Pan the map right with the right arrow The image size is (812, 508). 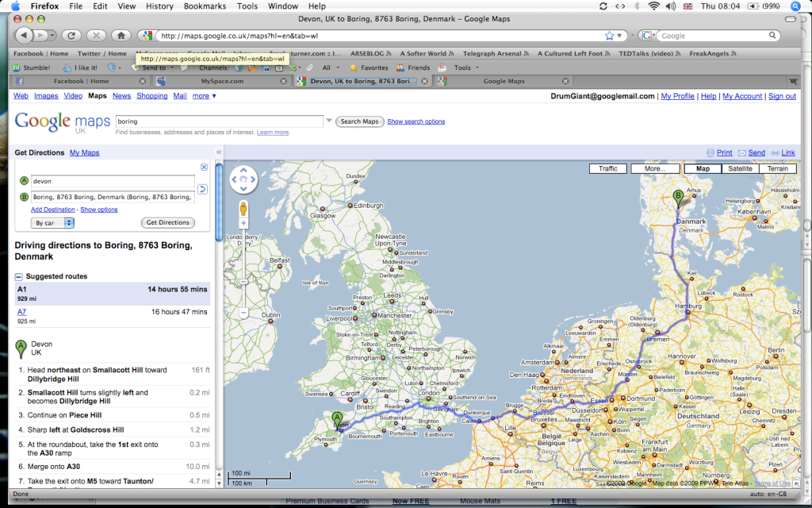pos(253,179)
